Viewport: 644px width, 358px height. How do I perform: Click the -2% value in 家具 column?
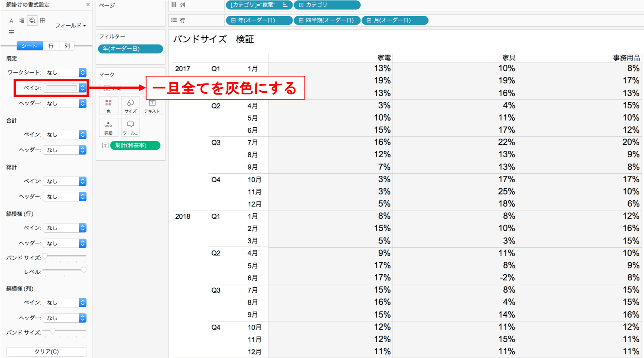click(507, 278)
